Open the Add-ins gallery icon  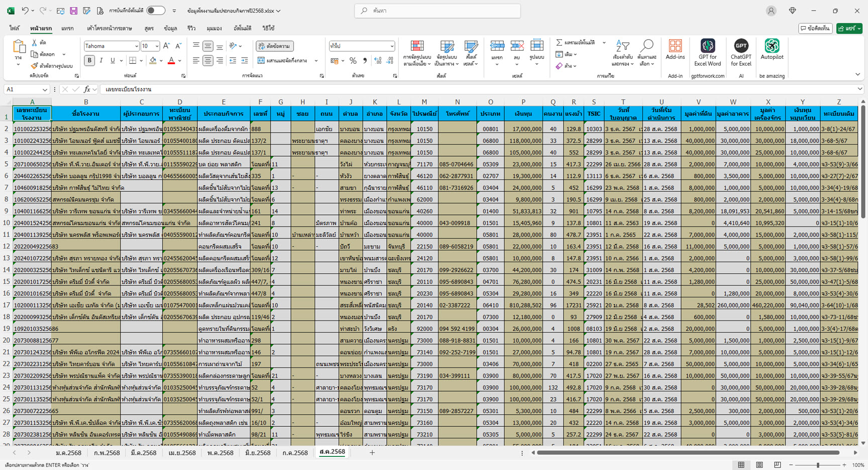tap(675, 46)
